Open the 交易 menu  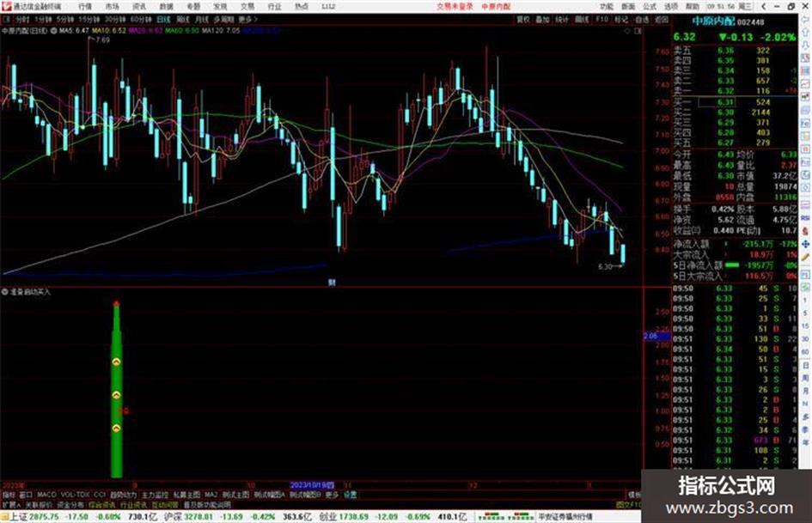(247, 6)
